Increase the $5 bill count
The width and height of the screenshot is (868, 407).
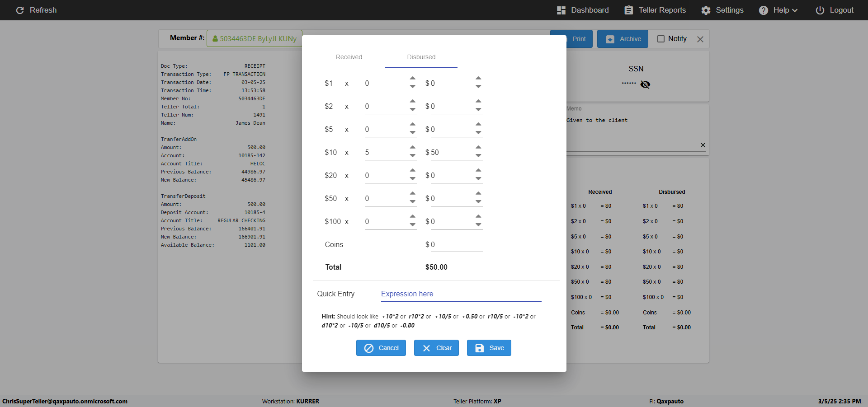tap(413, 125)
